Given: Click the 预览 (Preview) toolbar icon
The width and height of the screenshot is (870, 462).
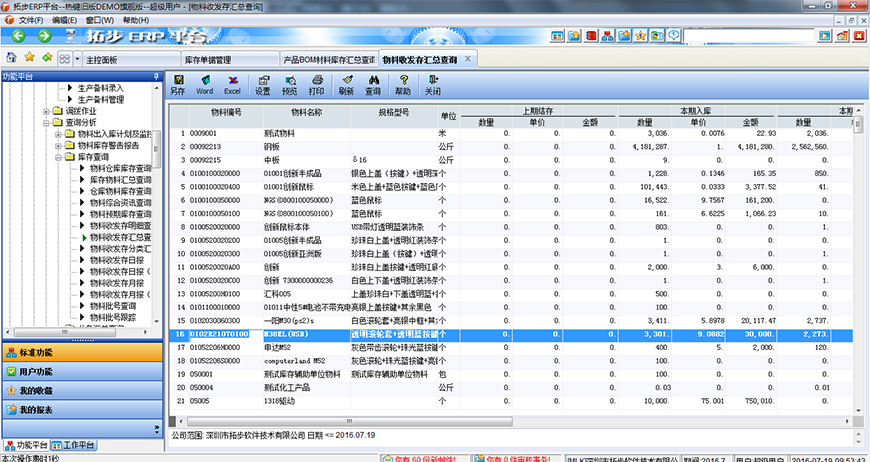Looking at the screenshot, I should (289, 84).
